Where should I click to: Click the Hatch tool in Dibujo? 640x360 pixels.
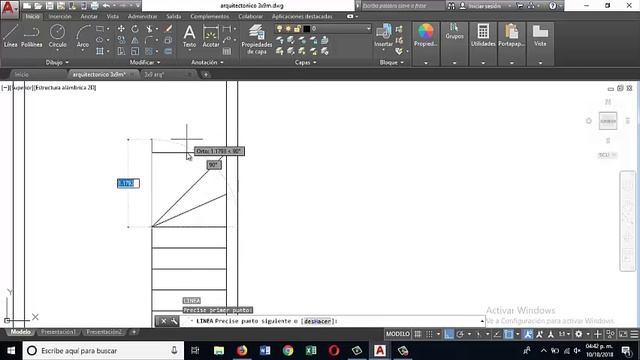(100, 51)
